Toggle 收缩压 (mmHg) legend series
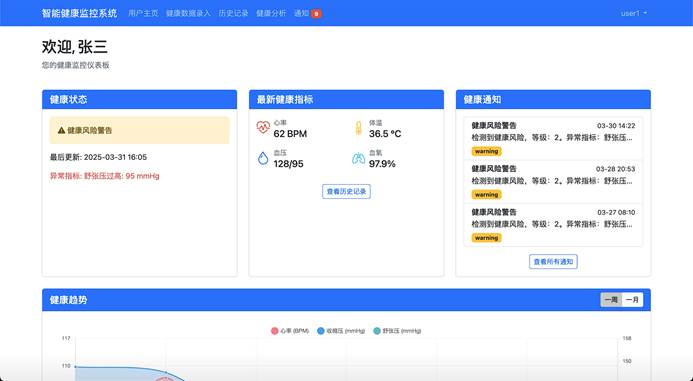Screen dimensions: 693x381 point(341,331)
